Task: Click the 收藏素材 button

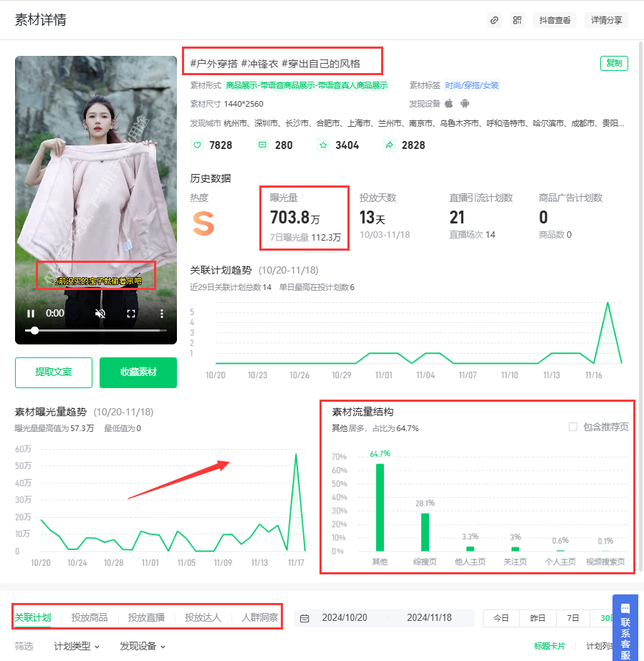Action: click(138, 372)
